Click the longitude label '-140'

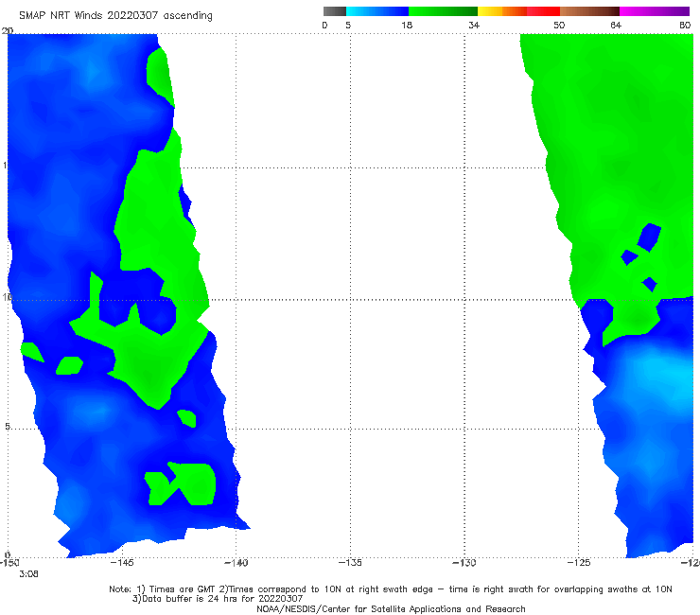236,562
